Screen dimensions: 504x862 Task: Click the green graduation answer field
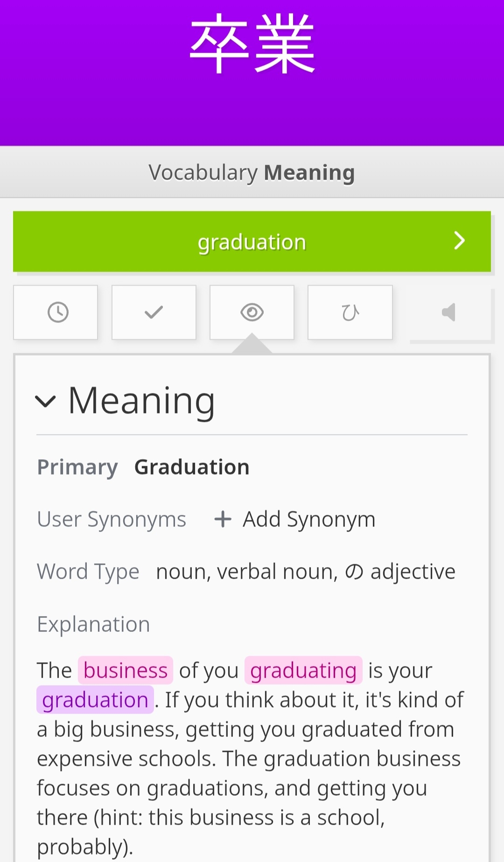coord(252,242)
